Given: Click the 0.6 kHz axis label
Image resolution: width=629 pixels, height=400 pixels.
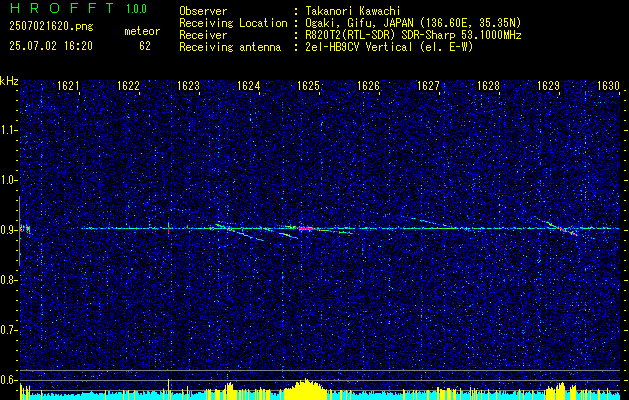Looking at the screenshot, I should tap(8, 380).
